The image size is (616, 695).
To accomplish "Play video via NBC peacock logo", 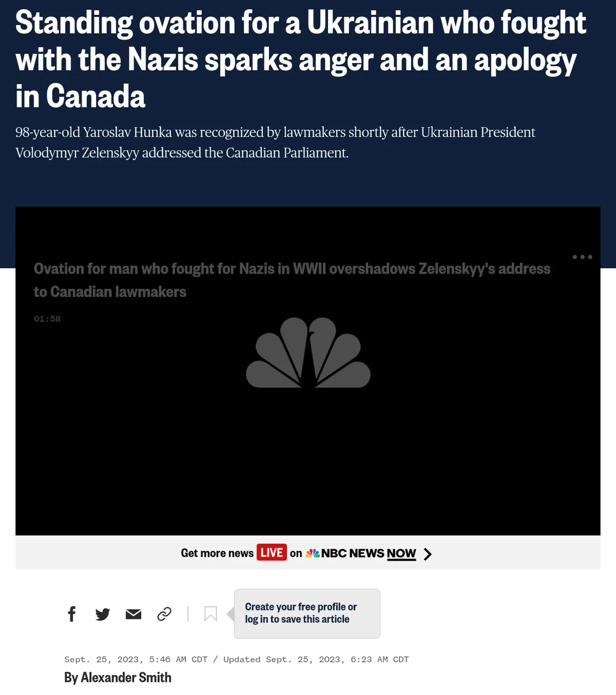I will click(308, 353).
